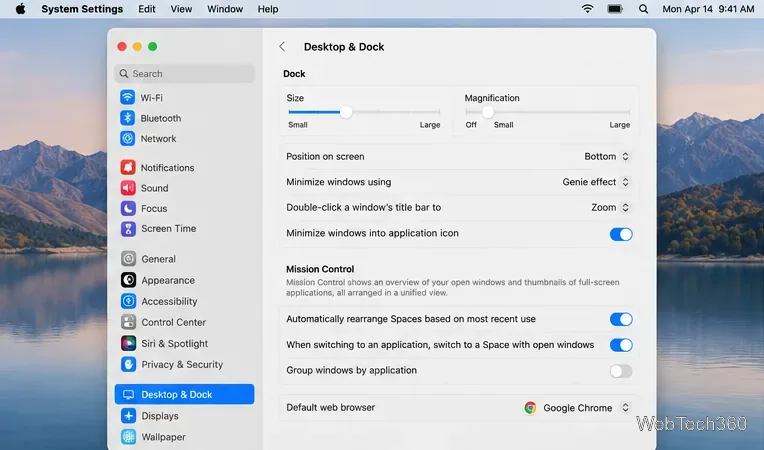Click the Desktop & Dock page title
This screenshot has height=450, width=764.
[x=344, y=47]
